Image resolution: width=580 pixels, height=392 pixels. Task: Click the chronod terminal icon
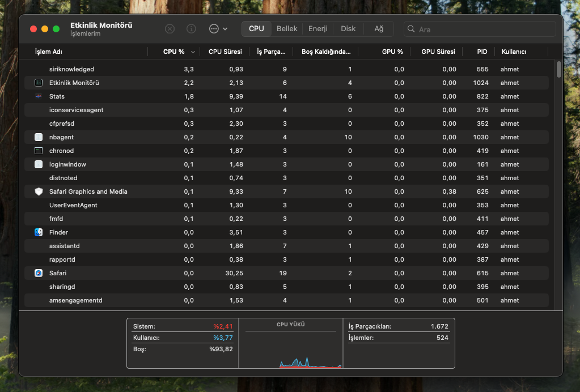click(x=39, y=151)
